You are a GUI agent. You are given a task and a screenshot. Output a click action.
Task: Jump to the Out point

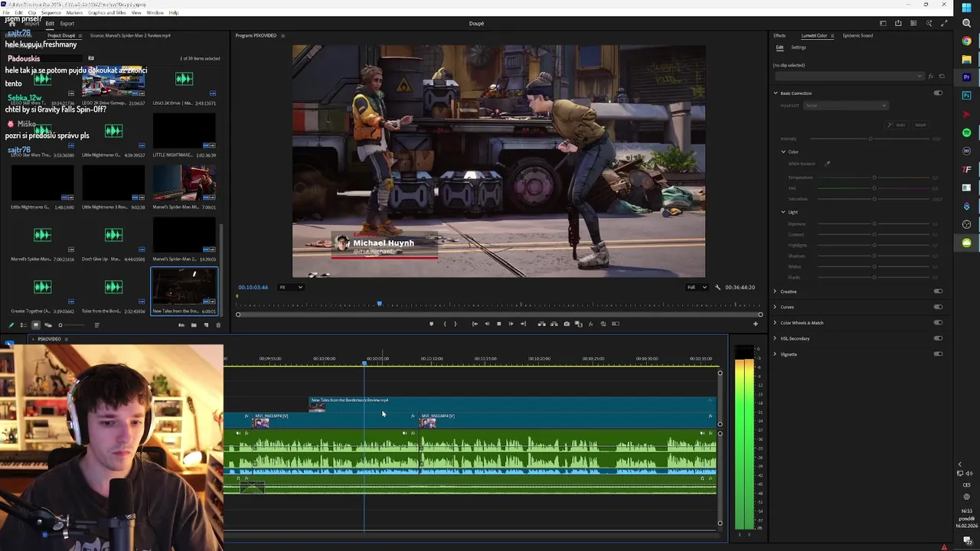524,324
